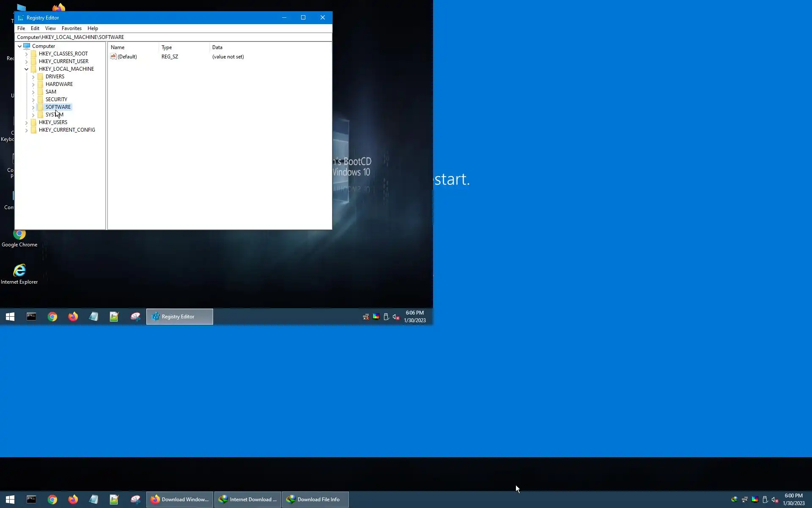
Task: Switch to Download File Info taskbar window
Action: coord(315,500)
